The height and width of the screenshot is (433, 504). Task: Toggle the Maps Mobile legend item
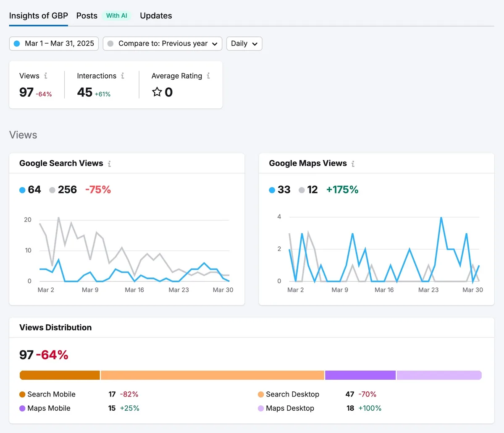click(45, 408)
